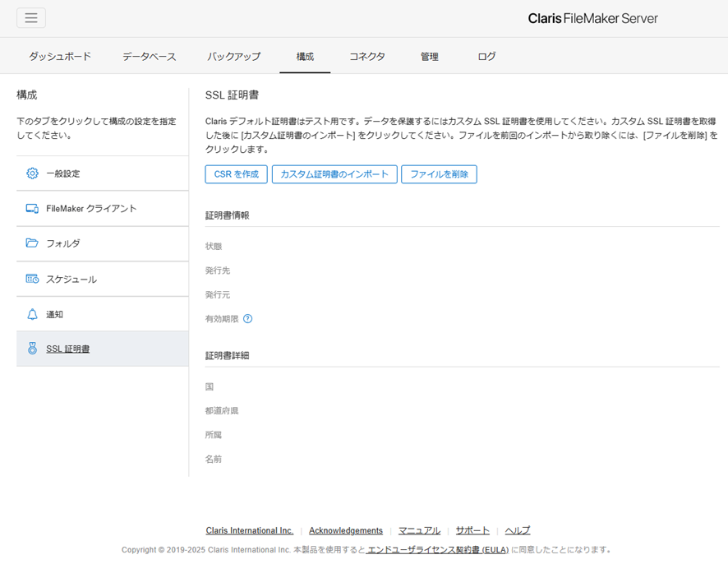Image resolution: width=728 pixels, height=564 pixels.
Task: Click the SSL 証明書 page heading
Action: click(233, 95)
